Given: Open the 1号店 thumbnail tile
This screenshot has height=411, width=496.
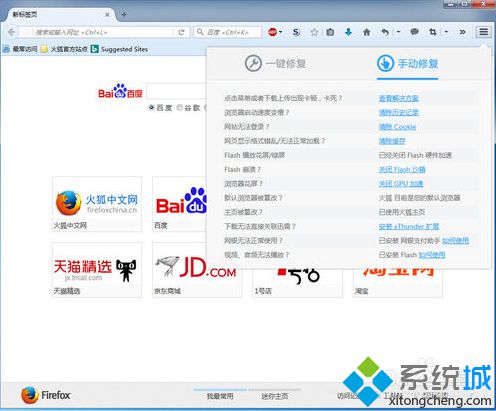Looking at the screenshot, I should [x=298, y=283].
